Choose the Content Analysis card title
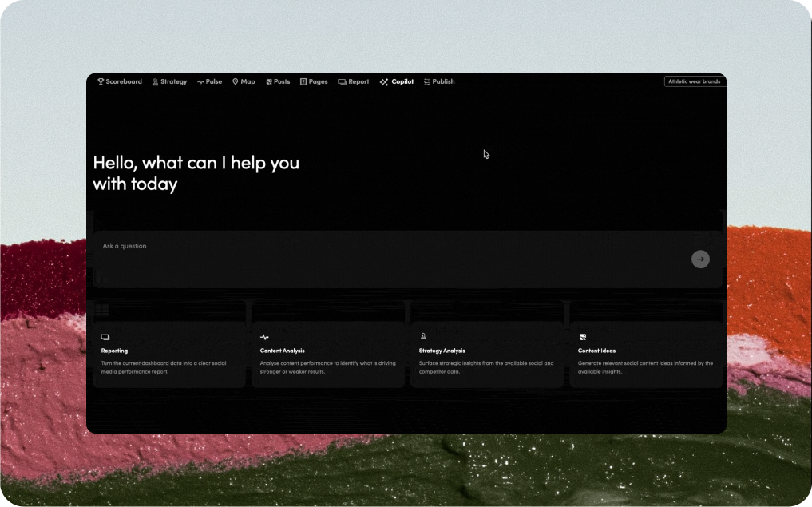Screen dimensions: 812x507 pos(282,351)
